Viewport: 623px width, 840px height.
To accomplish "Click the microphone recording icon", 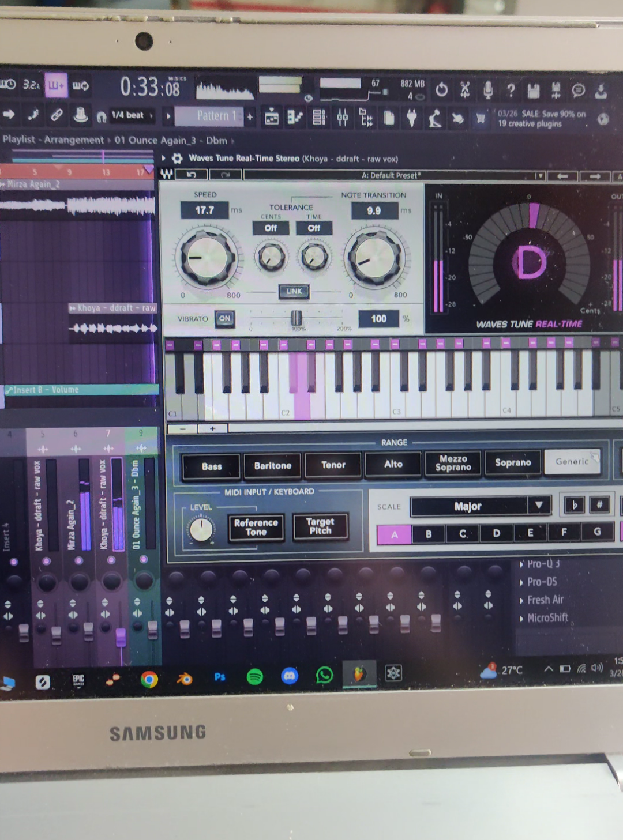I will [488, 89].
